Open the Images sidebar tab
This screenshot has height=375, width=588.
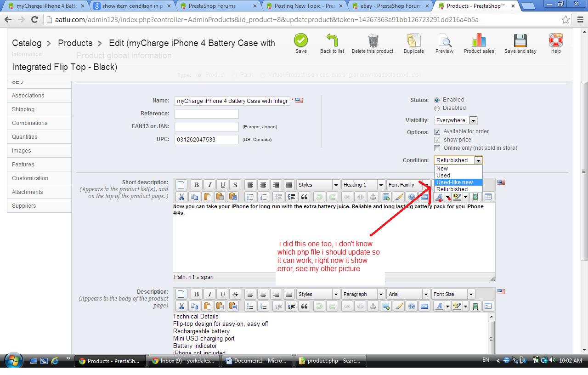click(39, 151)
